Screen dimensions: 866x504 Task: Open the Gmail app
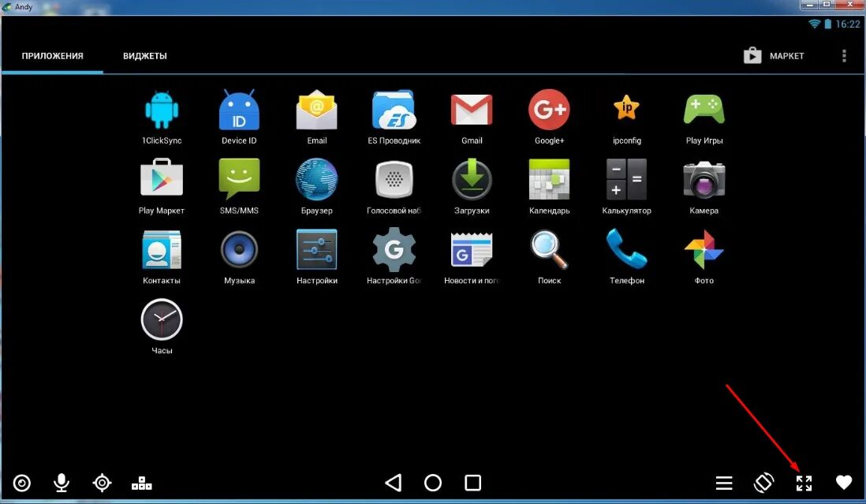472,110
